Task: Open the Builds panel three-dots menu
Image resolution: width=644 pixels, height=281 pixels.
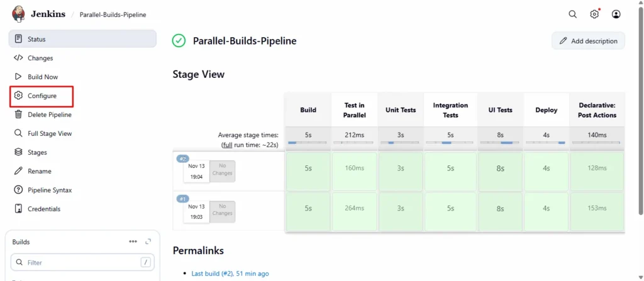Action: pyautogui.click(x=133, y=241)
